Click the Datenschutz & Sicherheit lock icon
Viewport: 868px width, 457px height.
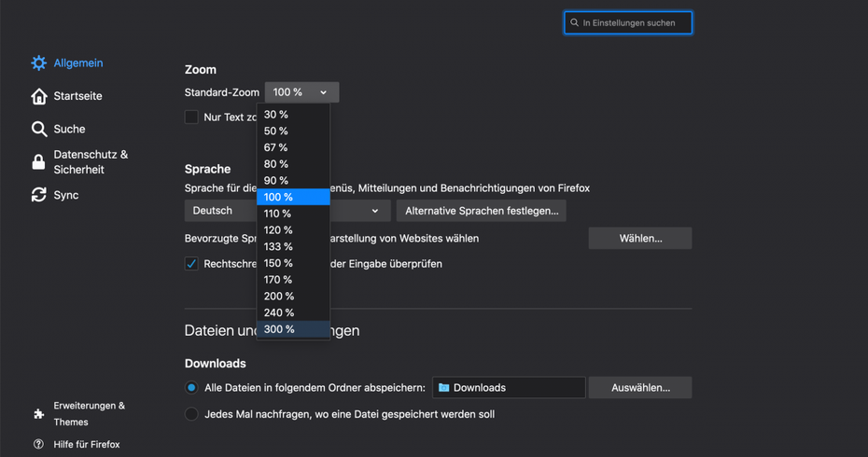point(38,162)
